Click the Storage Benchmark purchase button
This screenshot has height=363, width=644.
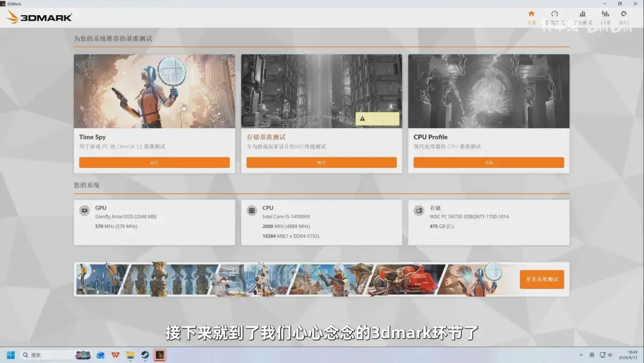click(321, 162)
